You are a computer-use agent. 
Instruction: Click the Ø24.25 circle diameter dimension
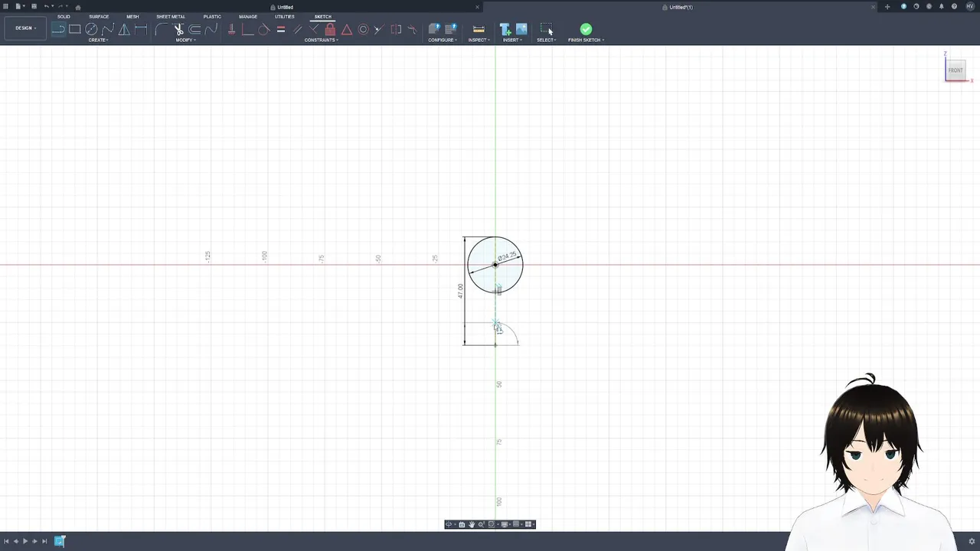(x=507, y=257)
